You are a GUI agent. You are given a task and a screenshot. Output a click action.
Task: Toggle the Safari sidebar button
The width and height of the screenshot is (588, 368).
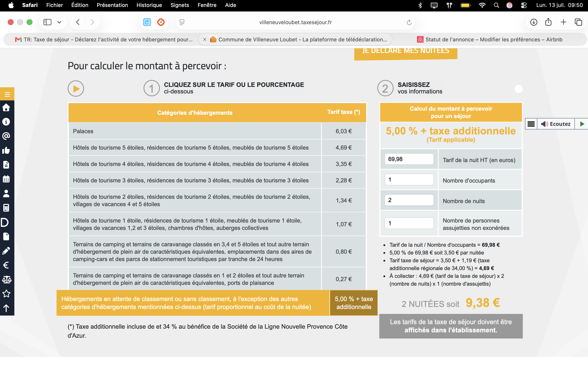(47, 22)
